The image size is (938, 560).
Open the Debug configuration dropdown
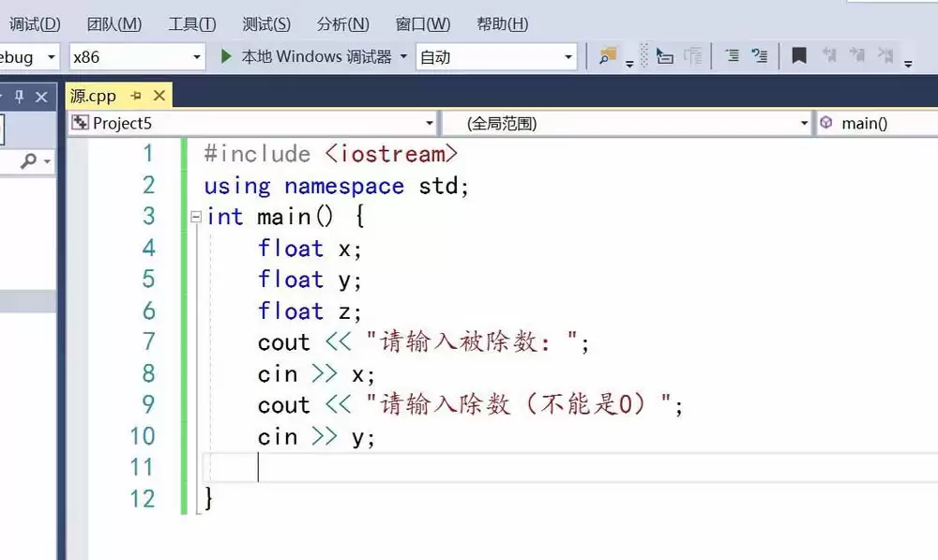tap(51, 57)
